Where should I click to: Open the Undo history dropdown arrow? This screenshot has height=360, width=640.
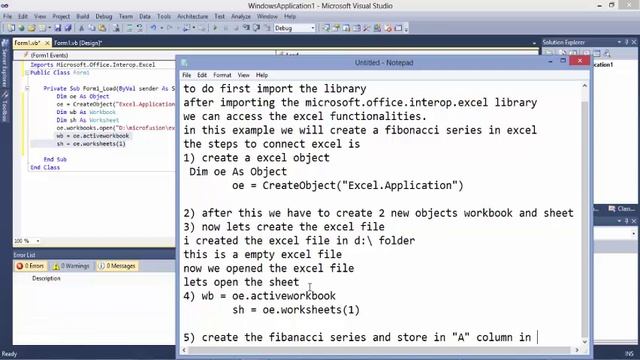click(x=162, y=28)
